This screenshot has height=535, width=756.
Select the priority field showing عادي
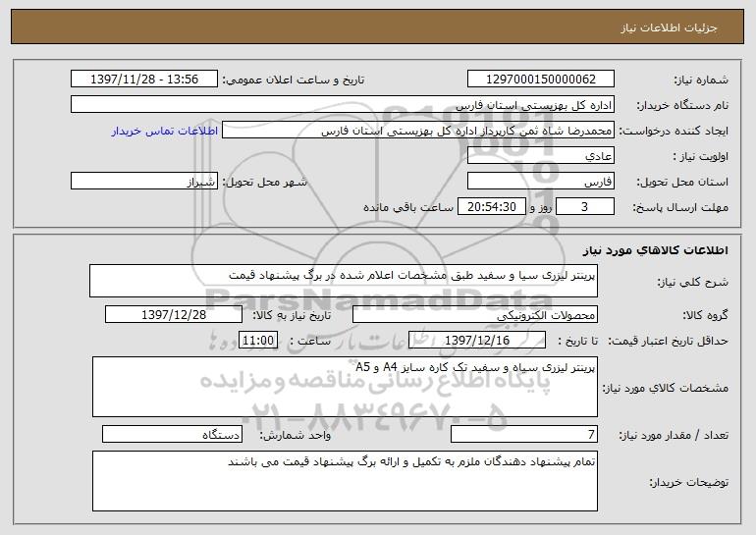click(x=541, y=156)
